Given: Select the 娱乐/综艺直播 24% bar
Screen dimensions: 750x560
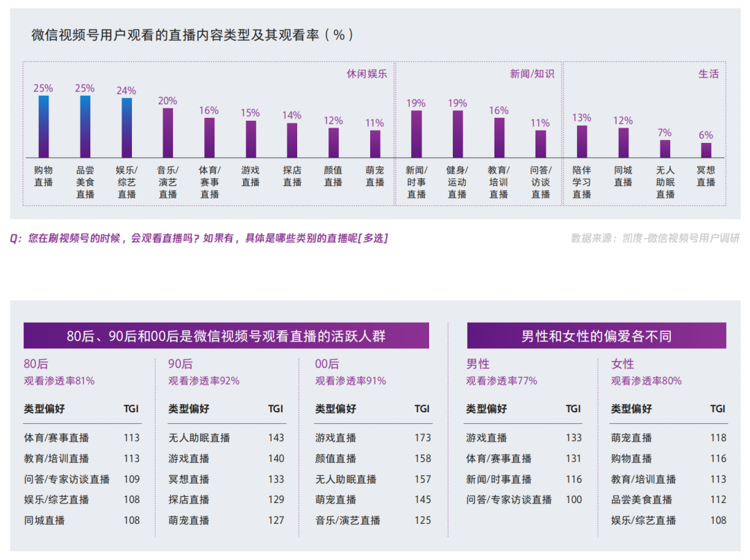Looking at the screenshot, I should 126,128.
